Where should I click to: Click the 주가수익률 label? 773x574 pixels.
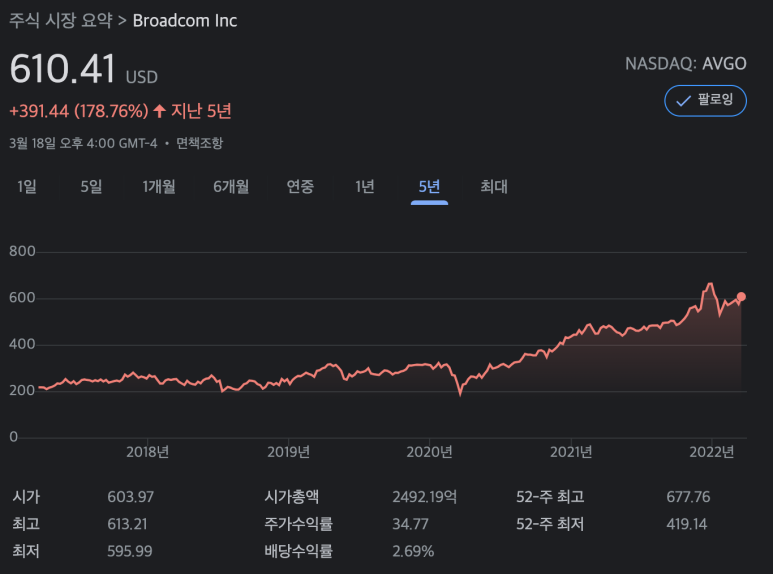click(x=298, y=524)
